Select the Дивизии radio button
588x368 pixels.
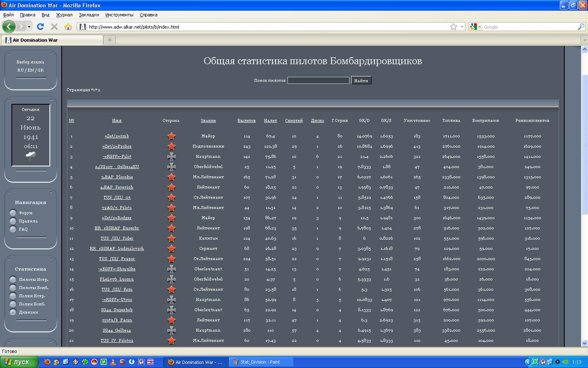pyautogui.click(x=13, y=312)
